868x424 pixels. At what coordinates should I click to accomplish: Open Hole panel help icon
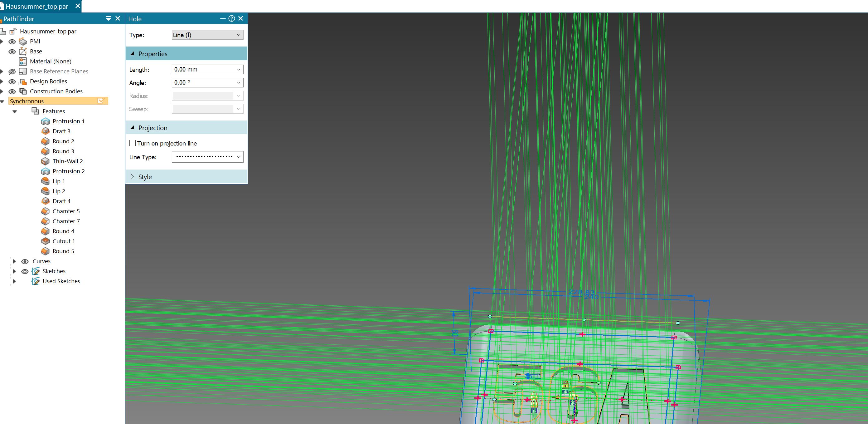[x=231, y=18]
